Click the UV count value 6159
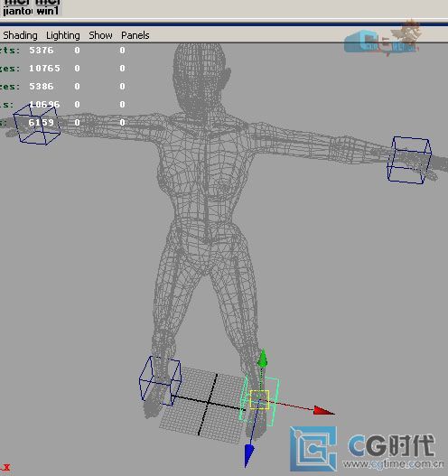Viewport: 448px width, 476px height. pos(41,122)
